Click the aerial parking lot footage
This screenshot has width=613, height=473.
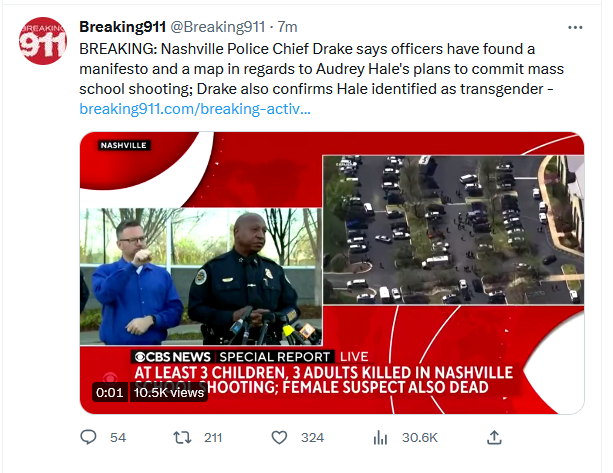[x=453, y=229]
